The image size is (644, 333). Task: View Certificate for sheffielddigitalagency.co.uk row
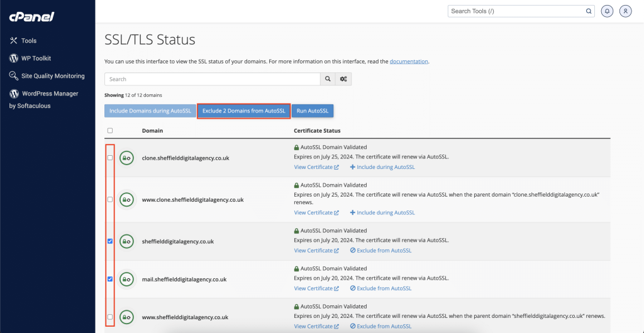tap(316, 250)
